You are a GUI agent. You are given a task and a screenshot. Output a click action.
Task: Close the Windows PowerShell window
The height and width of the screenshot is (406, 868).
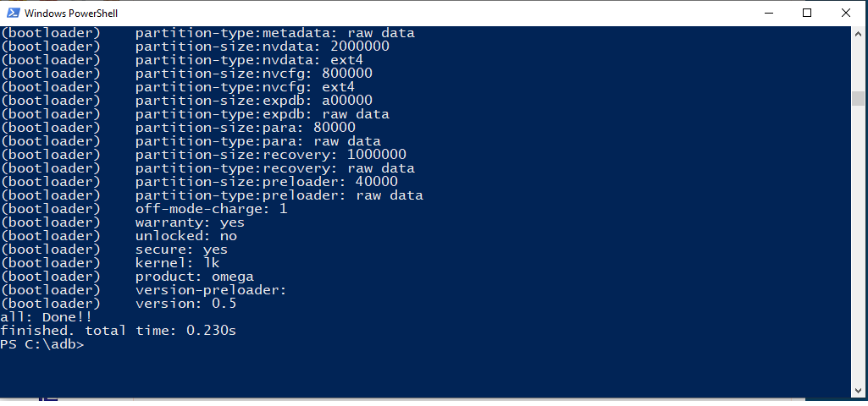[x=846, y=13]
